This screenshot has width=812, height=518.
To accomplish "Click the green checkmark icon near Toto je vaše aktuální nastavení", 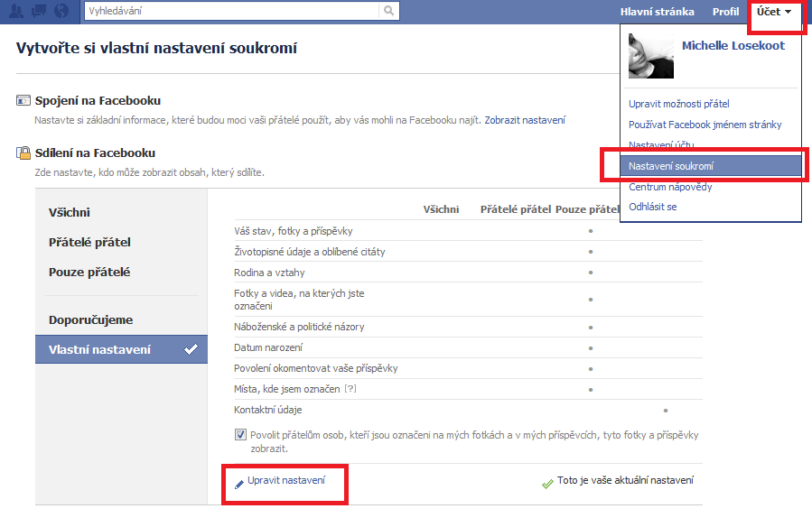I will pyautogui.click(x=547, y=485).
